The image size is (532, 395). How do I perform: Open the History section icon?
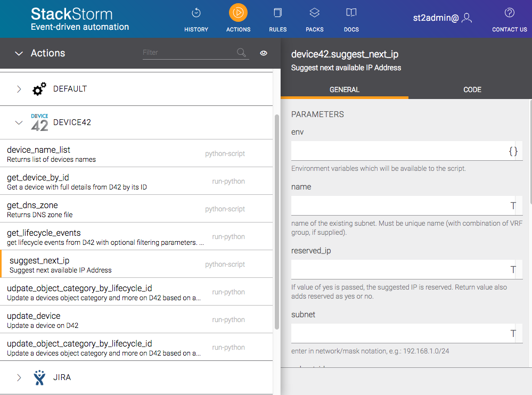coord(196,13)
